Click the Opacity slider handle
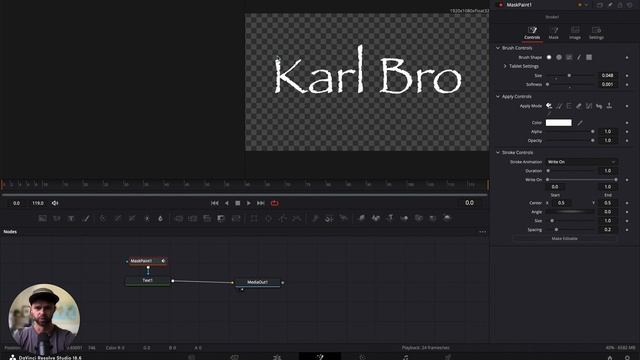The width and height of the screenshot is (640, 360). coord(593,140)
